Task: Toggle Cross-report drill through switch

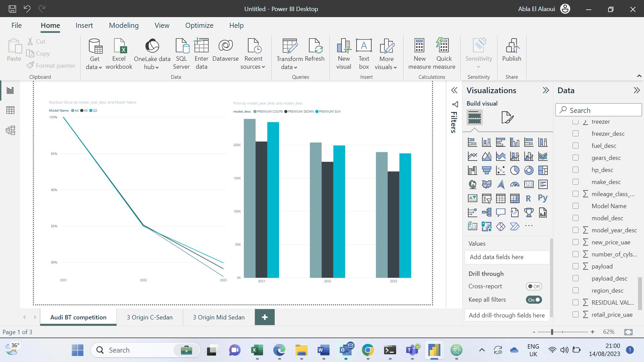Action: pos(534,287)
